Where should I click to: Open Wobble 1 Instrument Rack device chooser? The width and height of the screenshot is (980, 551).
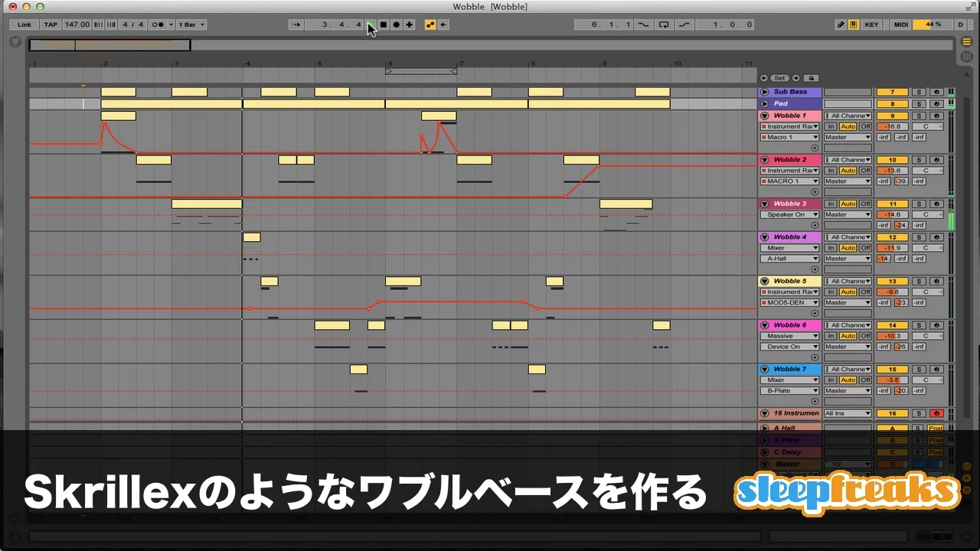[x=790, y=126]
